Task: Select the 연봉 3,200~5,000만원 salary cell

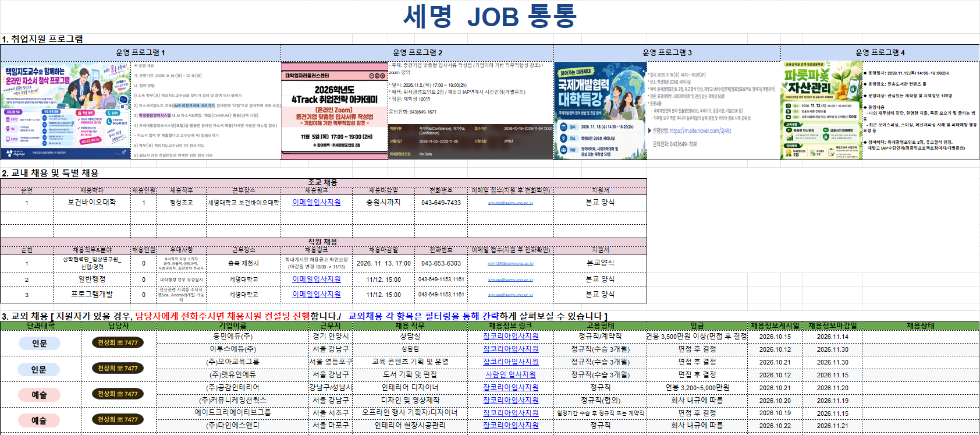Action: click(x=697, y=387)
